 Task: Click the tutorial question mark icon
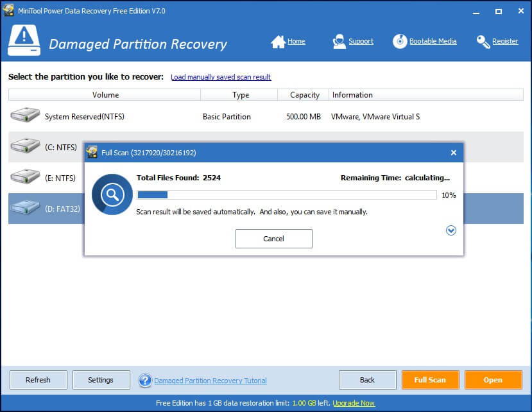click(145, 380)
